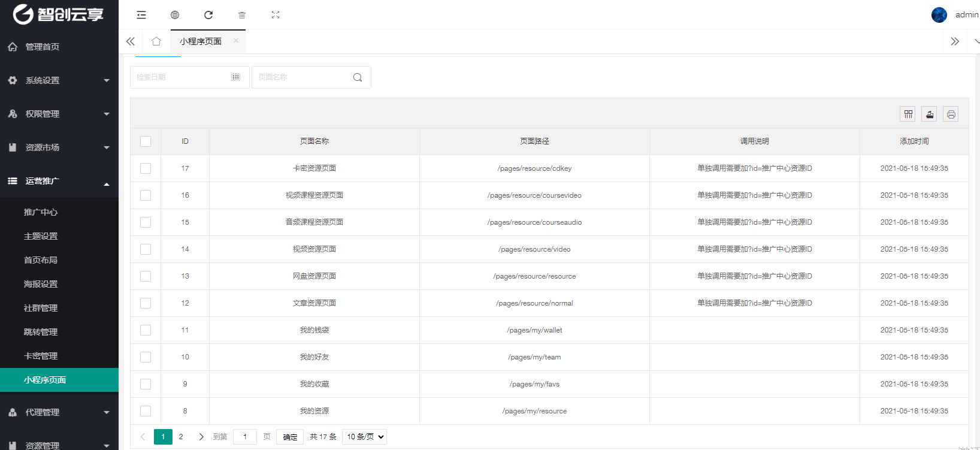Screen dimensions: 980x450
Task: Search with the magnifier icon
Action: 358,77
